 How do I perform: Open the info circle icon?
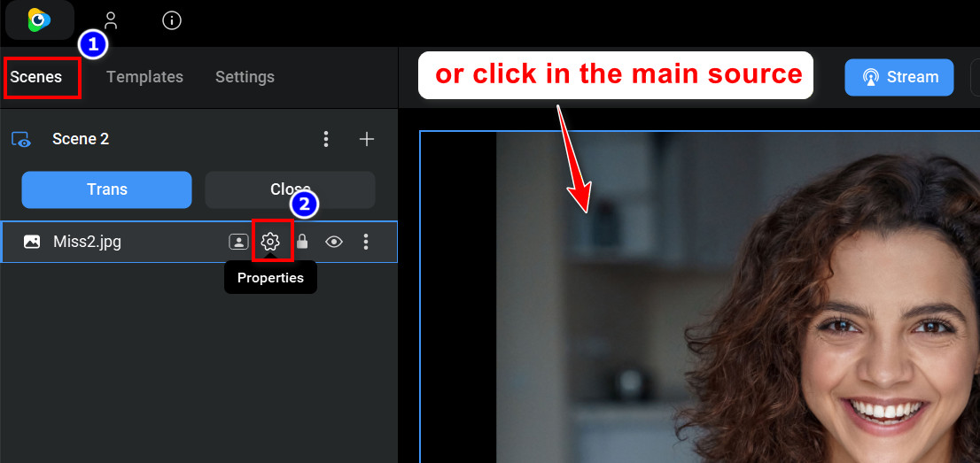pyautogui.click(x=171, y=20)
